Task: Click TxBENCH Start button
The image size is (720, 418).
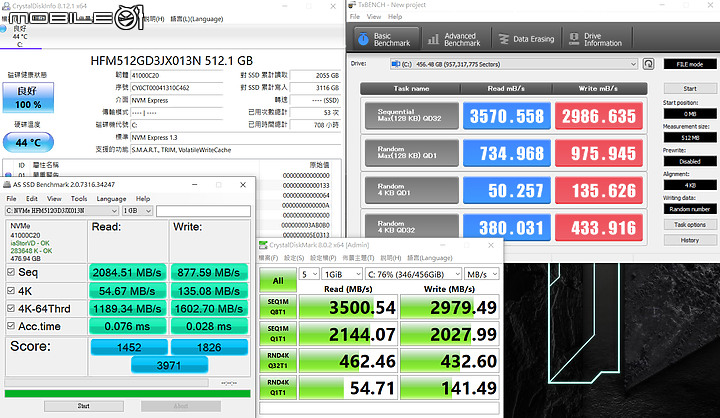Action: pyautogui.click(x=690, y=88)
